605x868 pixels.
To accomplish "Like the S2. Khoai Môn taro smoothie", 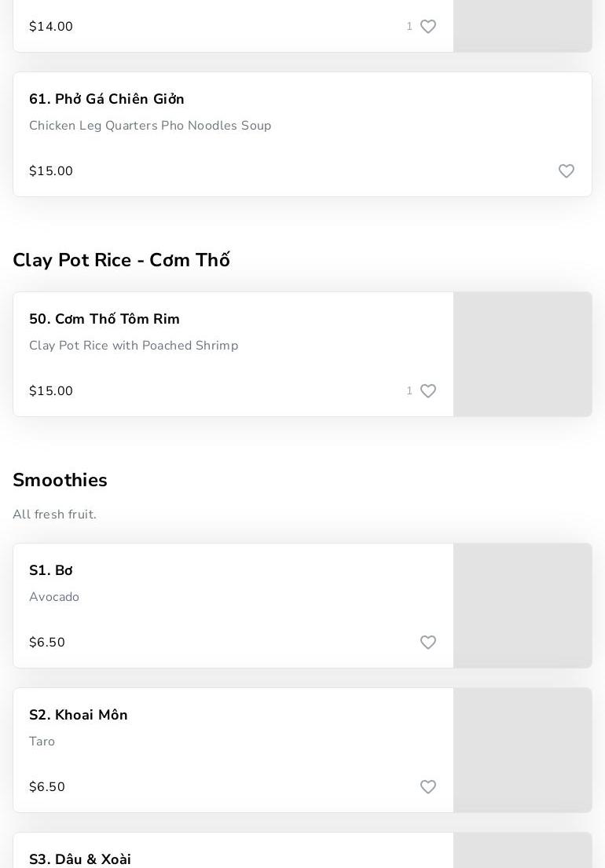I will pos(428,787).
